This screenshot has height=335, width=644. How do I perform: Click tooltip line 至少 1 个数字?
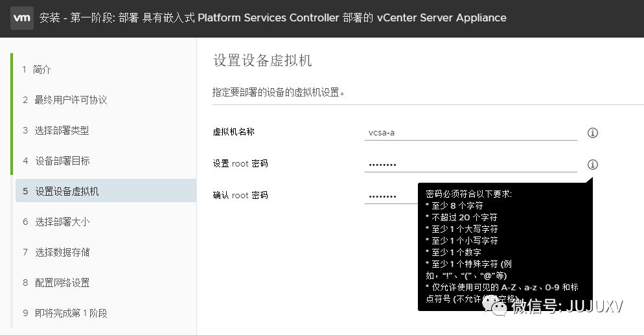454,252
